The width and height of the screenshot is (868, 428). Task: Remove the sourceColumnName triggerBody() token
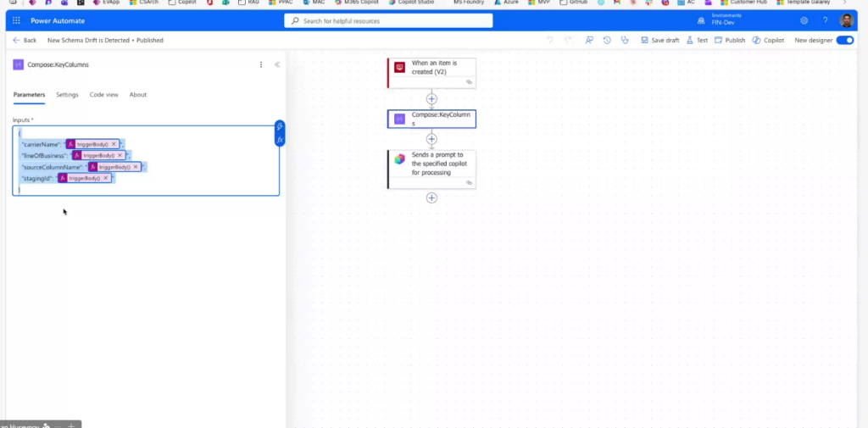[x=136, y=167]
